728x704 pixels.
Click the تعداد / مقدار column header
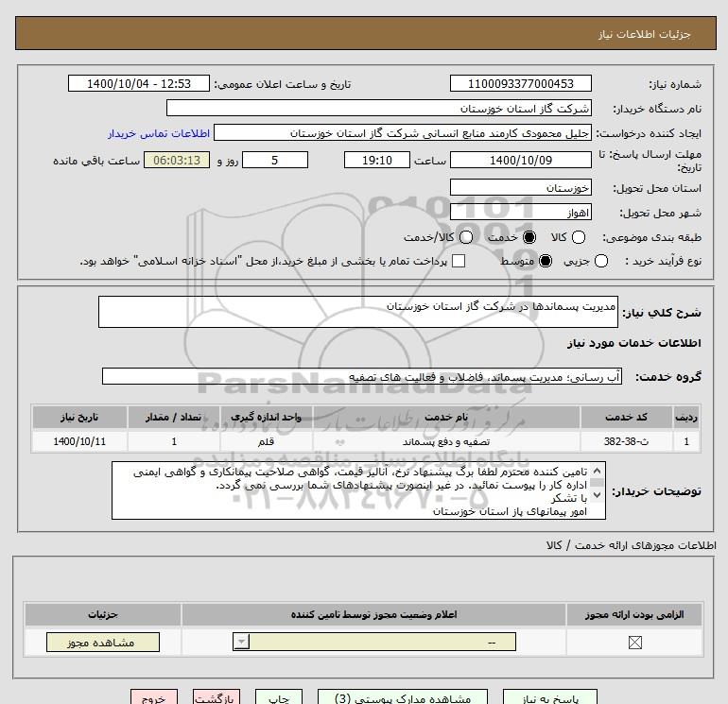174,417
